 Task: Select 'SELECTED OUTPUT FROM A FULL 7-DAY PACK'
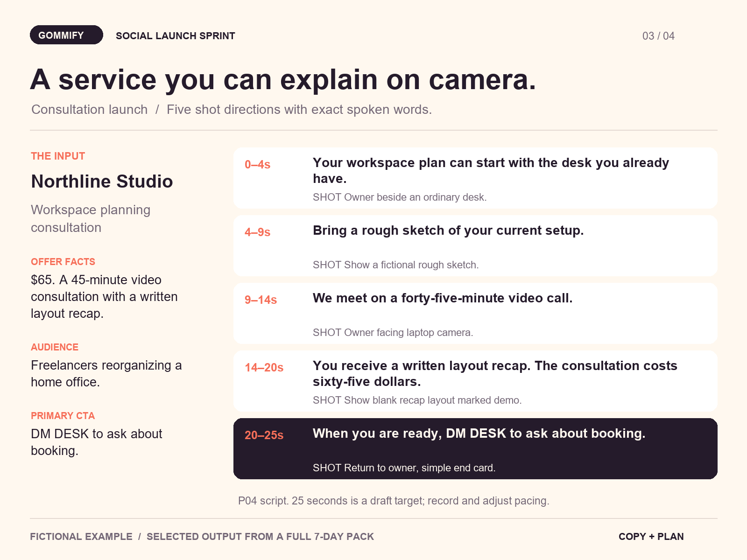261,537
